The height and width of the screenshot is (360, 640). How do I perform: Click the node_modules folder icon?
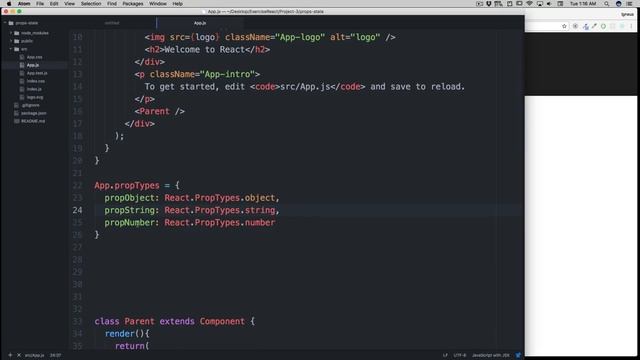click(x=17, y=33)
